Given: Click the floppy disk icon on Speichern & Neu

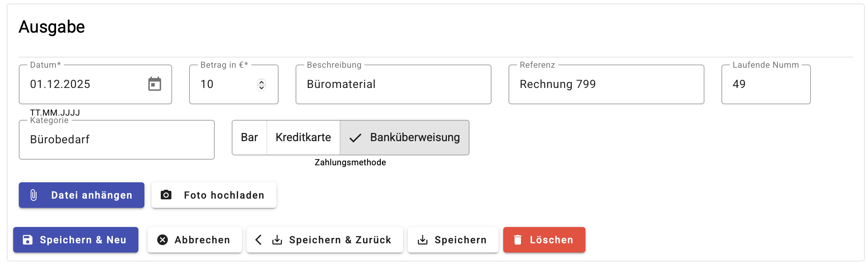Looking at the screenshot, I should 28,240.
